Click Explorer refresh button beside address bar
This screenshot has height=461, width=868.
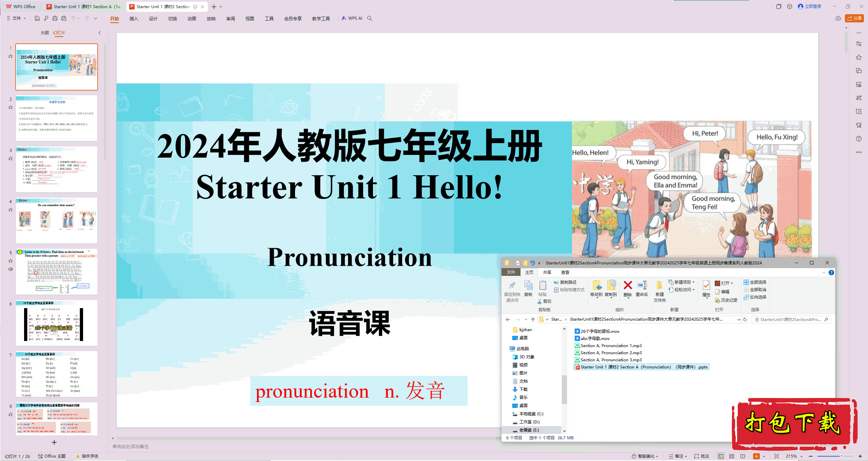745,319
